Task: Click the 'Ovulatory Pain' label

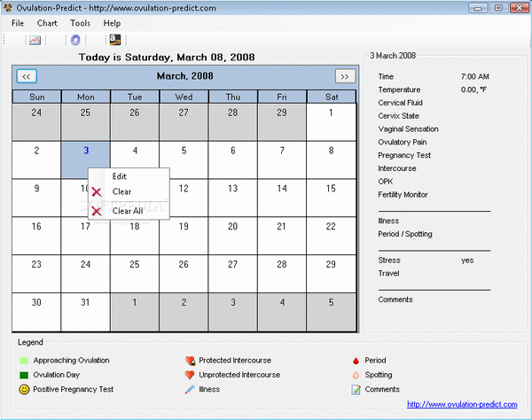Action: pos(403,143)
